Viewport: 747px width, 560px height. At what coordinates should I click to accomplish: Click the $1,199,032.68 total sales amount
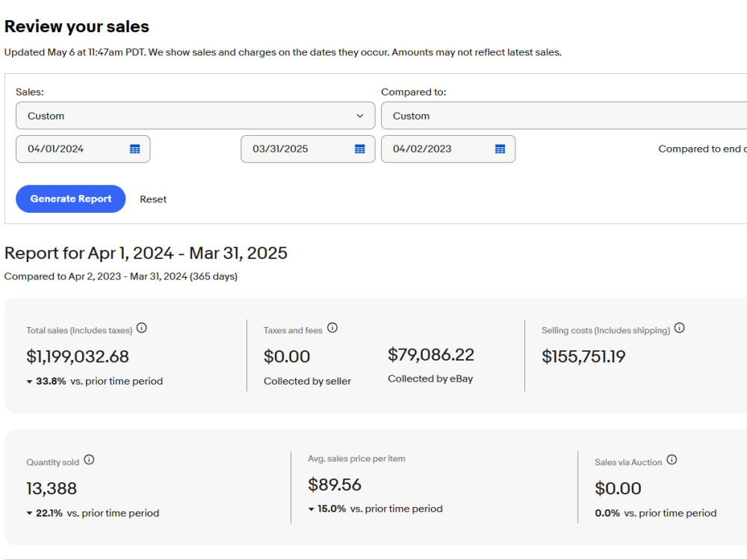click(78, 357)
